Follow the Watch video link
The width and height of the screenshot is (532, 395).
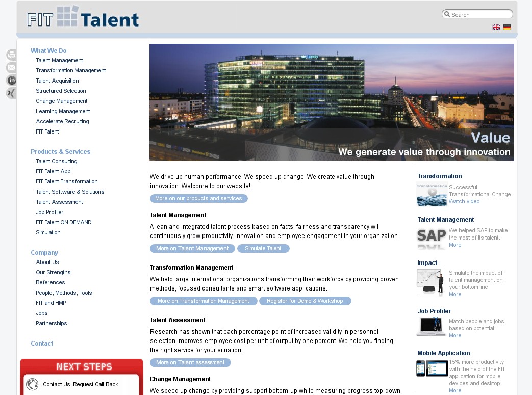[x=464, y=201]
